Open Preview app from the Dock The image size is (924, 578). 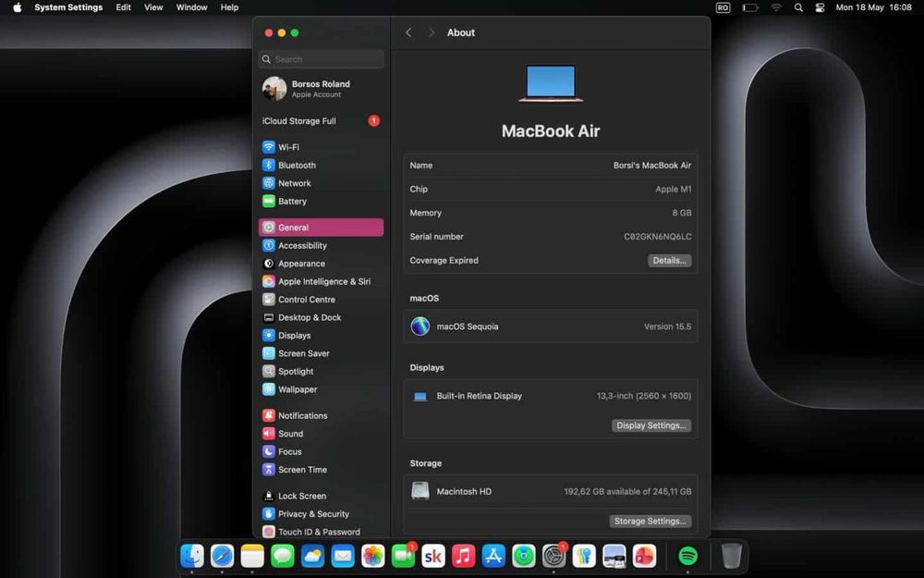tap(614, 556)
